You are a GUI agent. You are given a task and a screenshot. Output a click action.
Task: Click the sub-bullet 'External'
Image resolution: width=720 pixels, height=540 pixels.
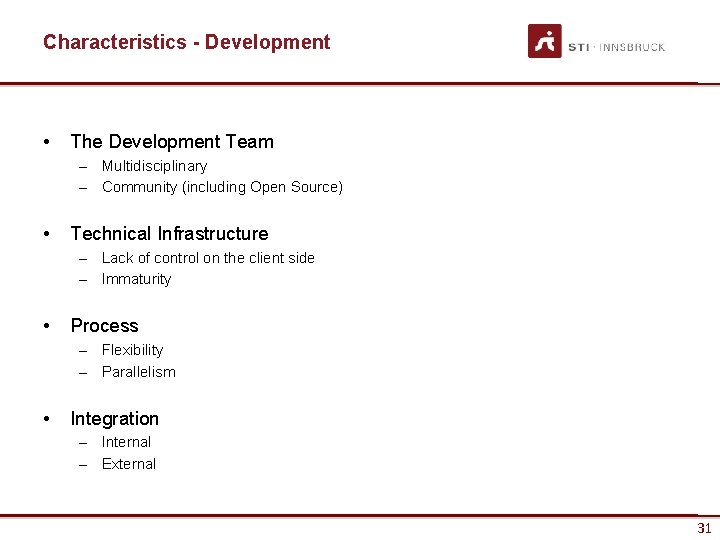(x=129, y=464)
